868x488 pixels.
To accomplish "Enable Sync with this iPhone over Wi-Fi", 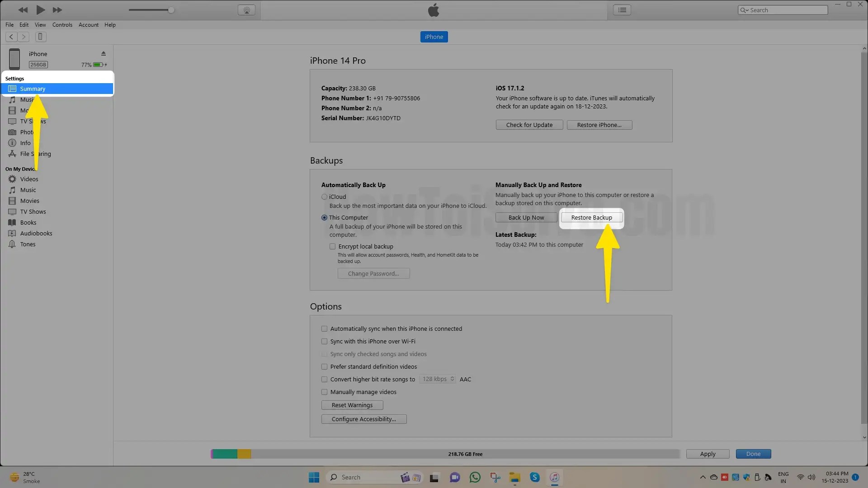I will click(324, 341).
